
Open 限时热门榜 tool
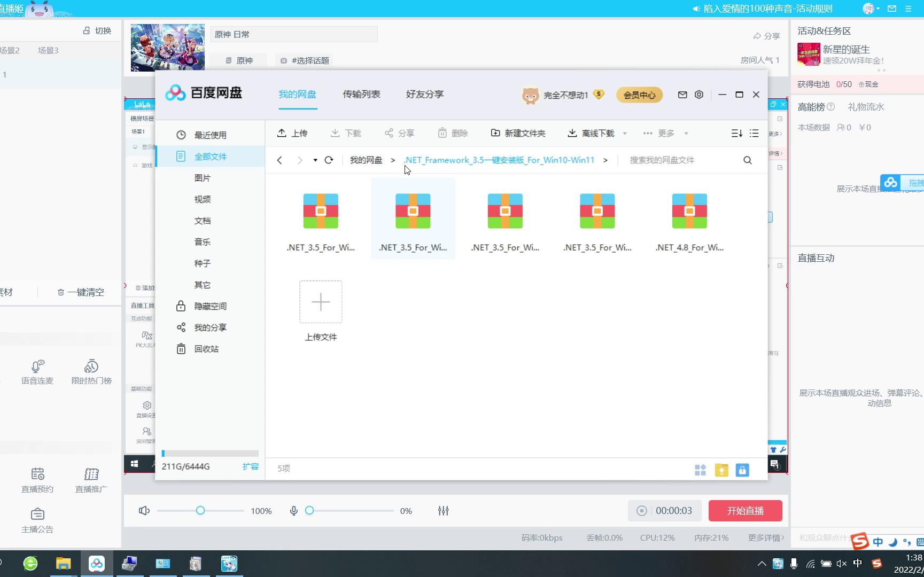(x=91, y=372)
